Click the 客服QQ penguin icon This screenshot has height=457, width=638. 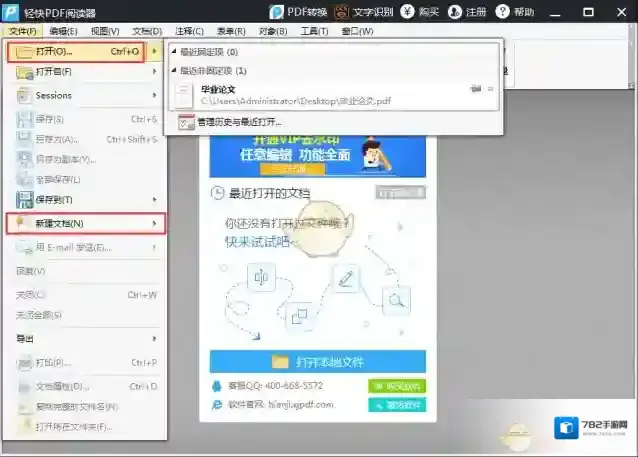pos(217,386)
